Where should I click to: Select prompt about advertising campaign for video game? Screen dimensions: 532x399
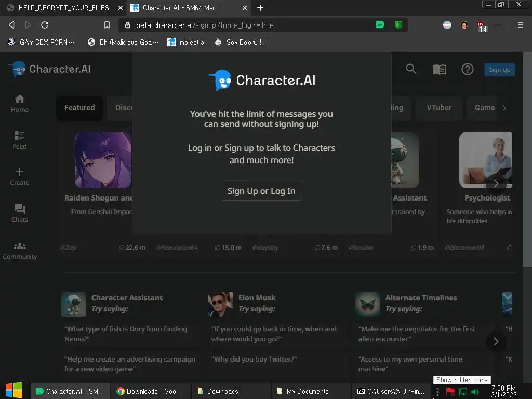click(x=130, y=364)
